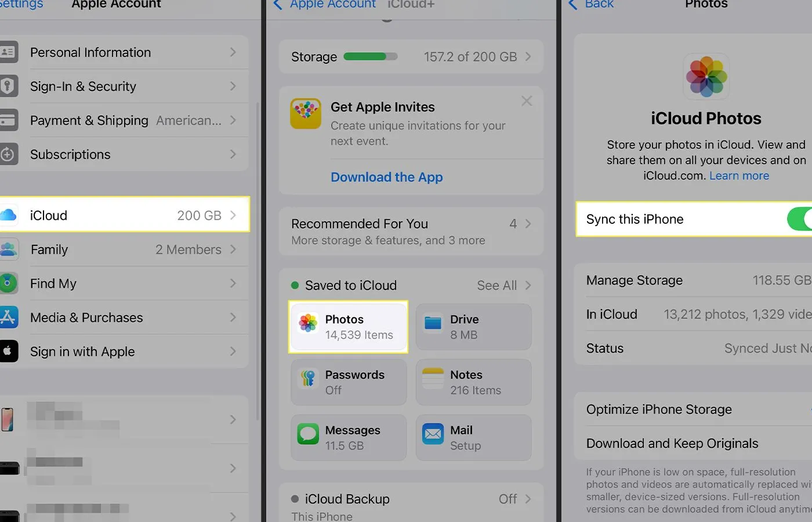Viewport: 812px width, 522px height.
Task: Tap the Get Apple Invites heading
Action: click(383, 107)
